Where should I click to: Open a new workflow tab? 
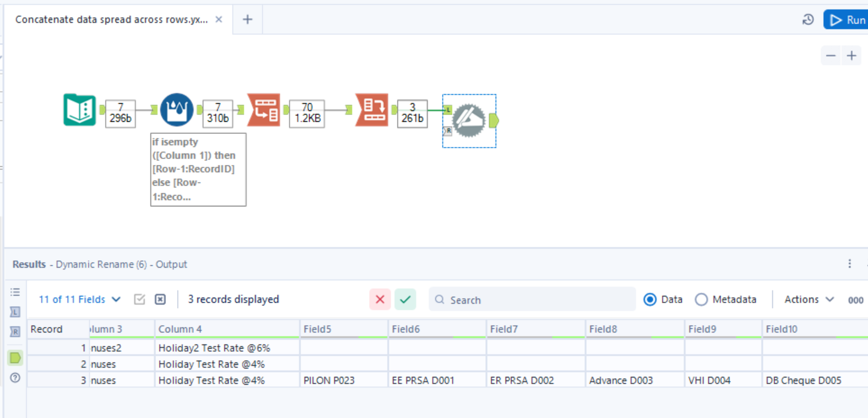pos(247,19)
